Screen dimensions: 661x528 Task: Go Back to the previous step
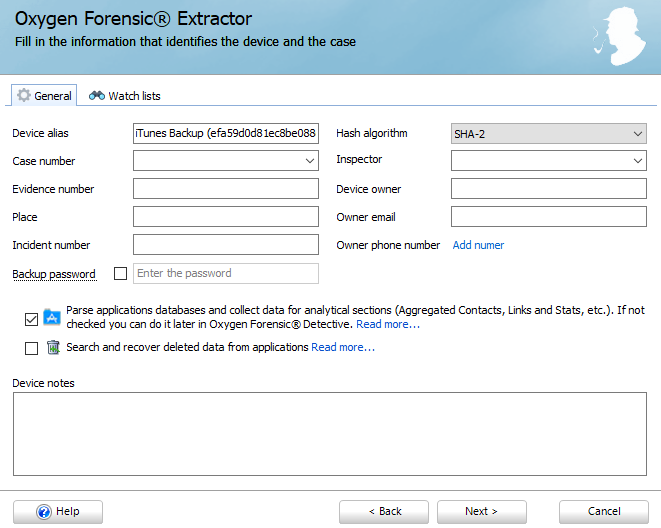pyautogui.click(x=384, y=512)
